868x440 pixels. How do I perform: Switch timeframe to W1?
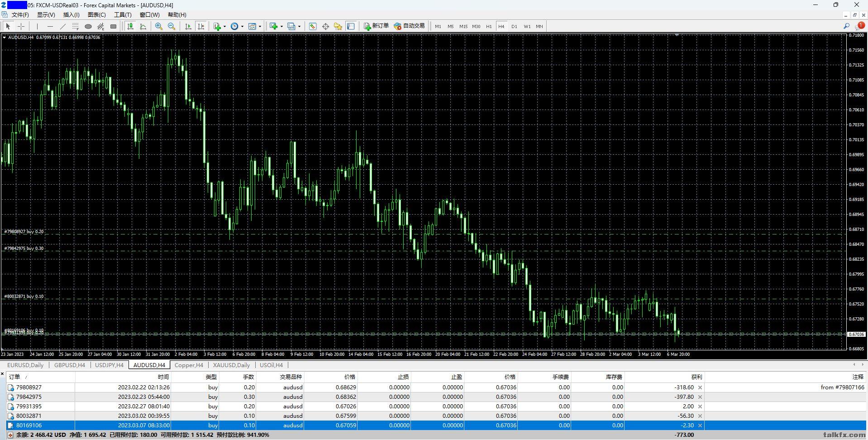[527, 26]
